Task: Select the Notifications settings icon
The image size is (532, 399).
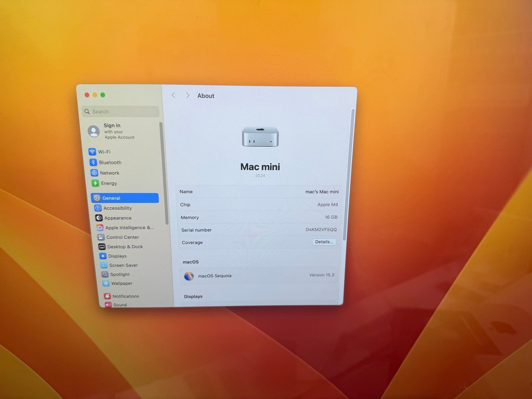Action: [107, 296]
